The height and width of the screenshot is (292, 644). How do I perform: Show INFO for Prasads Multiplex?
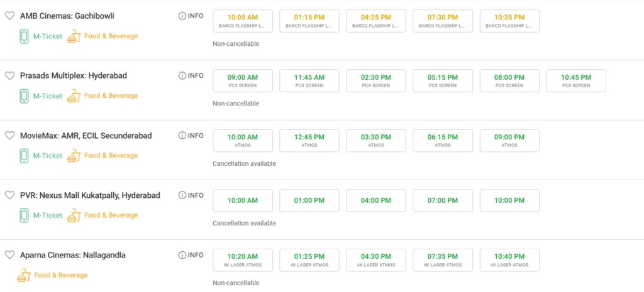pos(191,75)
